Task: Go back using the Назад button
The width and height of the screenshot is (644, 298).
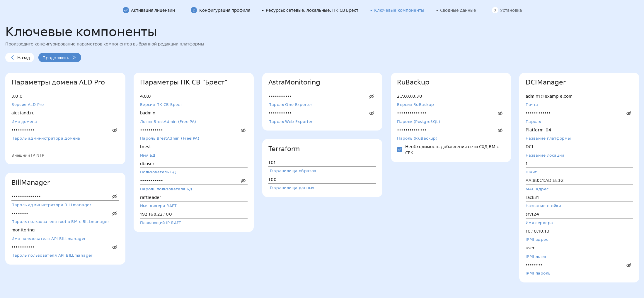Action: (x=19, y=57)
